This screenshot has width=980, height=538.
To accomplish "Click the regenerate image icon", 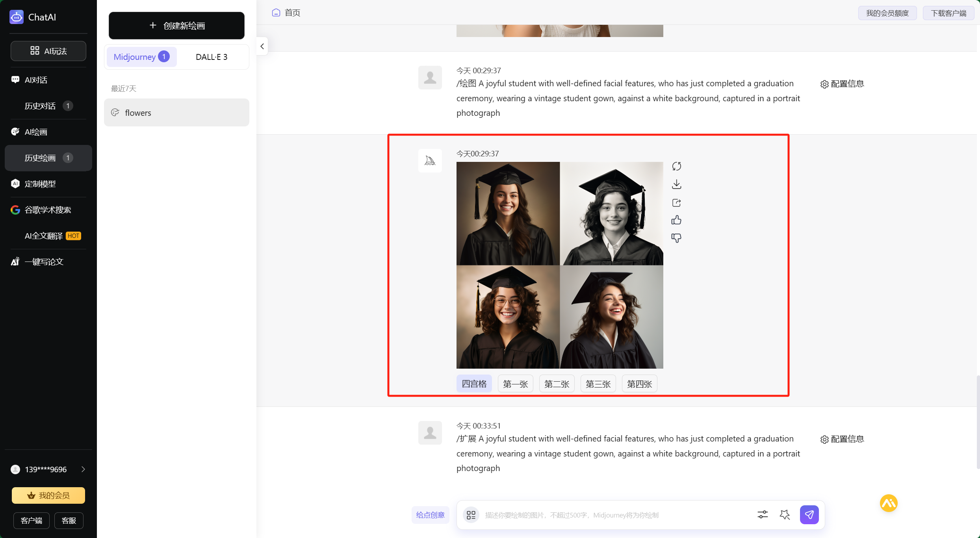I will [x=676, y=166].
